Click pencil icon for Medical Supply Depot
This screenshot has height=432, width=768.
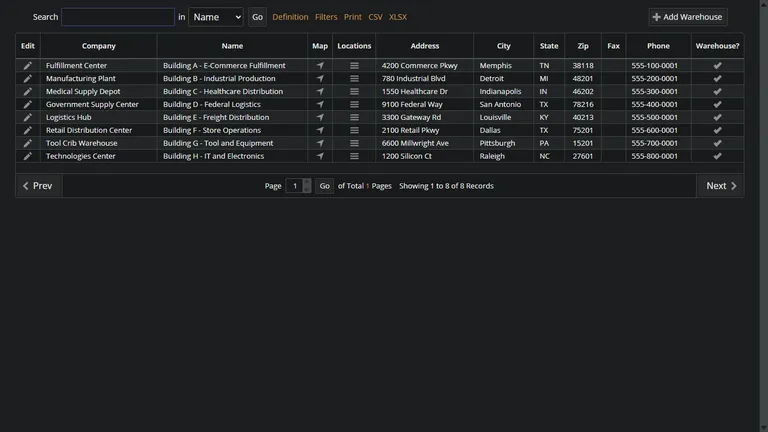(27, 92)
